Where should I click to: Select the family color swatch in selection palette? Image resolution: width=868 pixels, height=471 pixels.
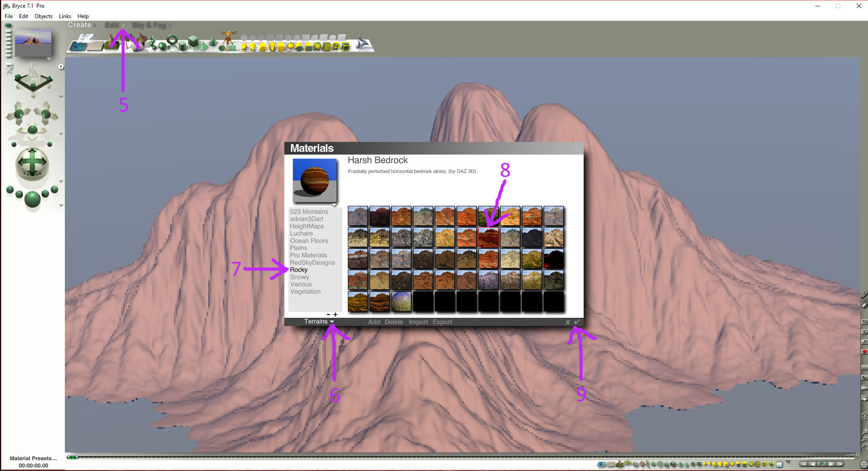(779, 464)
